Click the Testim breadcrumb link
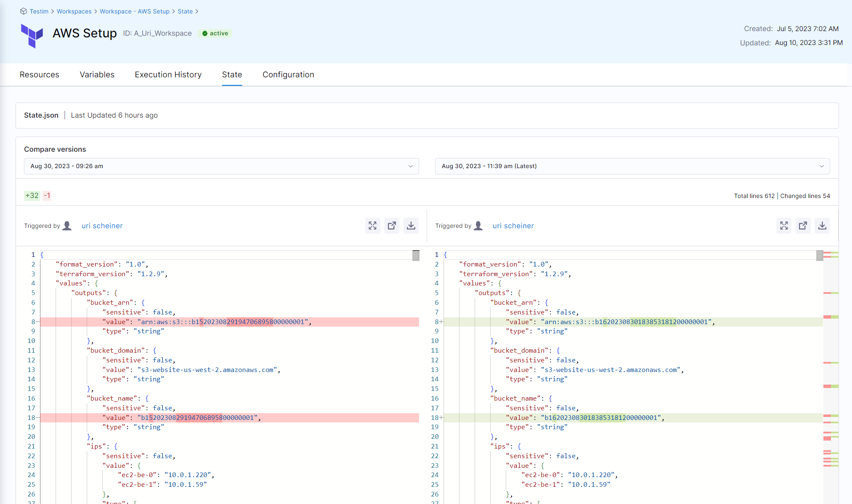Image resolution: width=852 pixels, height=504 pixels. [x=39, y=11]
